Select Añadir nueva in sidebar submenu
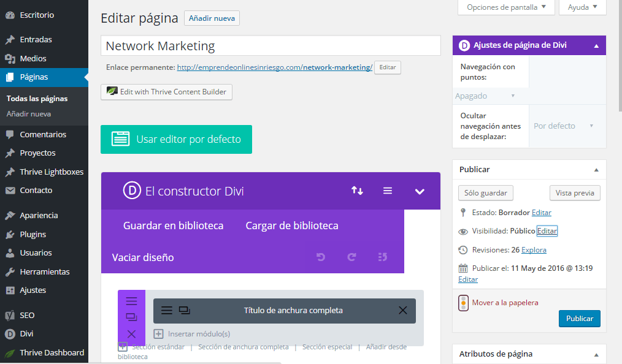This screenshot has width=622, height=364. (29, 114)
